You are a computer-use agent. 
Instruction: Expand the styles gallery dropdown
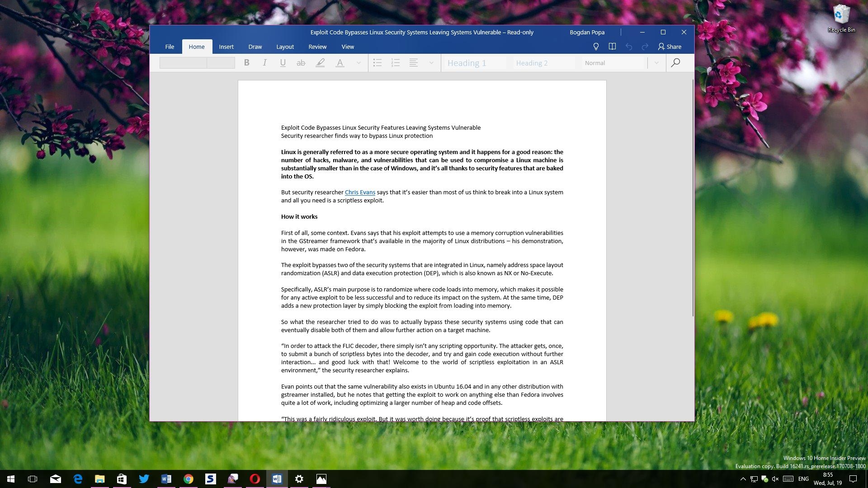pyautogui.click(x=656, y=63)
